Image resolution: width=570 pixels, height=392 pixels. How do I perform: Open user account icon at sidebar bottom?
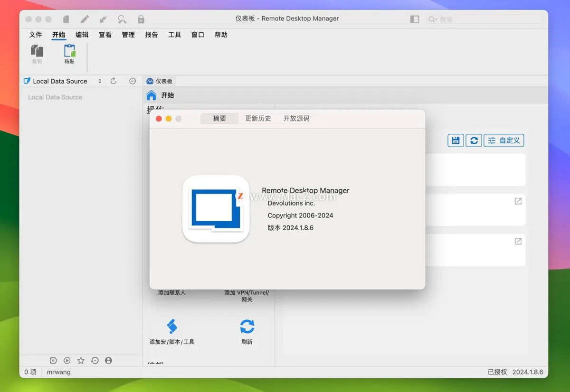tap(108, 360)
